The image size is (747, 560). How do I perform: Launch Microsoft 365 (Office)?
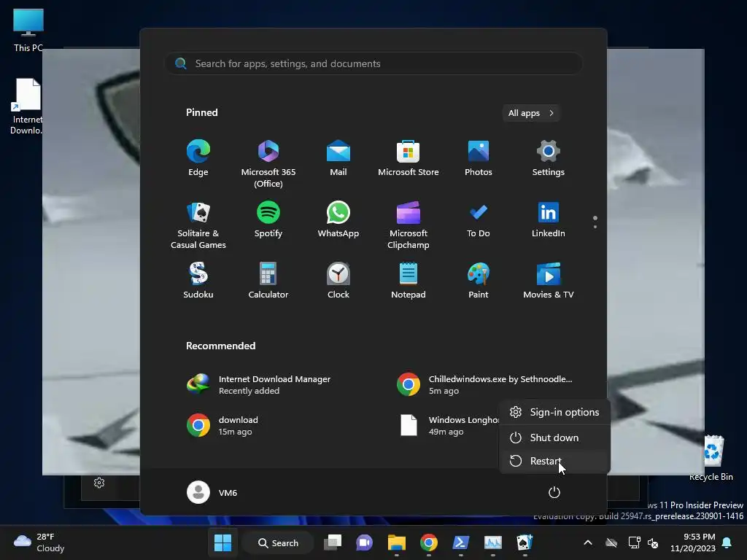[x=268, y=163]
